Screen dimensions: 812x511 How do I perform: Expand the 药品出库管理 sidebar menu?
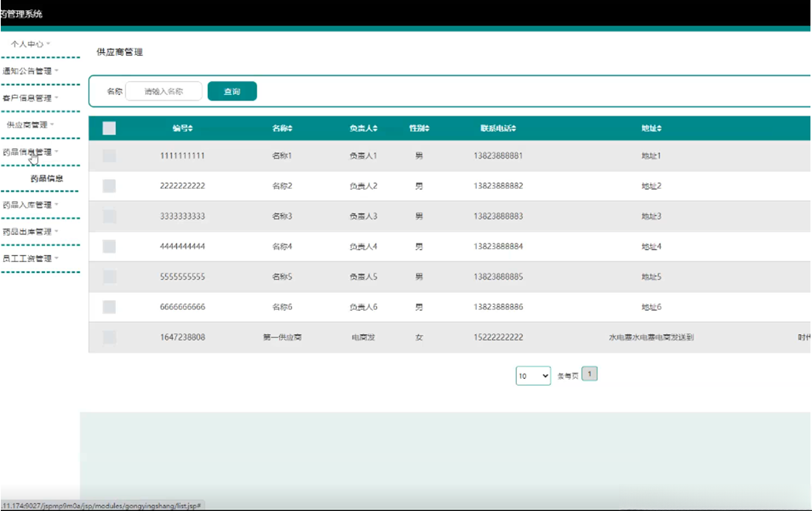tap(31, 232)
